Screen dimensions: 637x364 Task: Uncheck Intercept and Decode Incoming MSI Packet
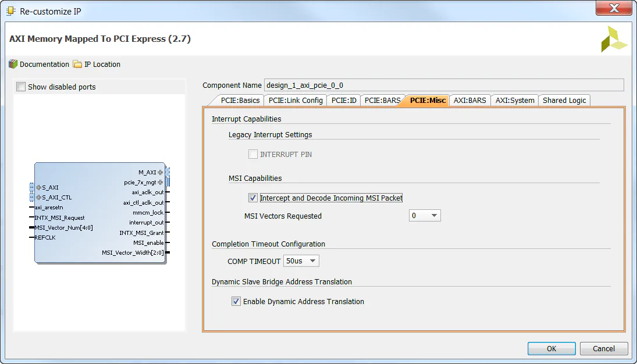(252, 197)
